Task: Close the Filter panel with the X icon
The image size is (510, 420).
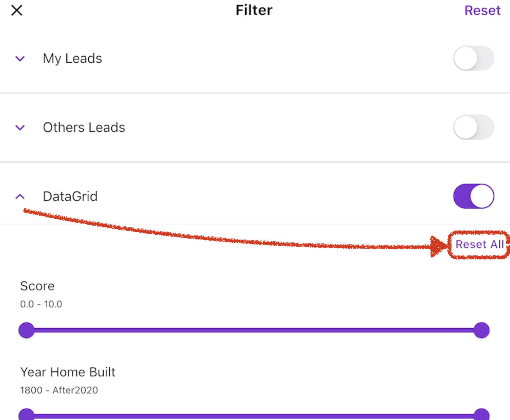Action: [17, 10]
